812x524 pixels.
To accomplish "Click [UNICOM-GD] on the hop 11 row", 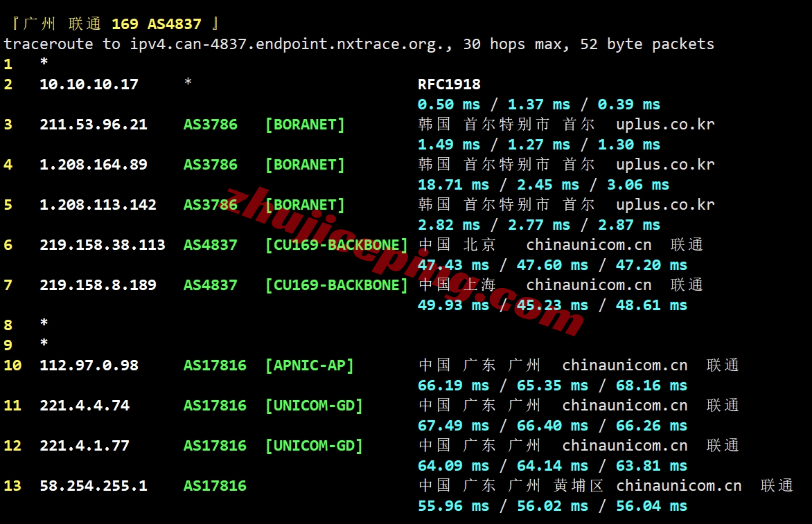I will point(314,406).
